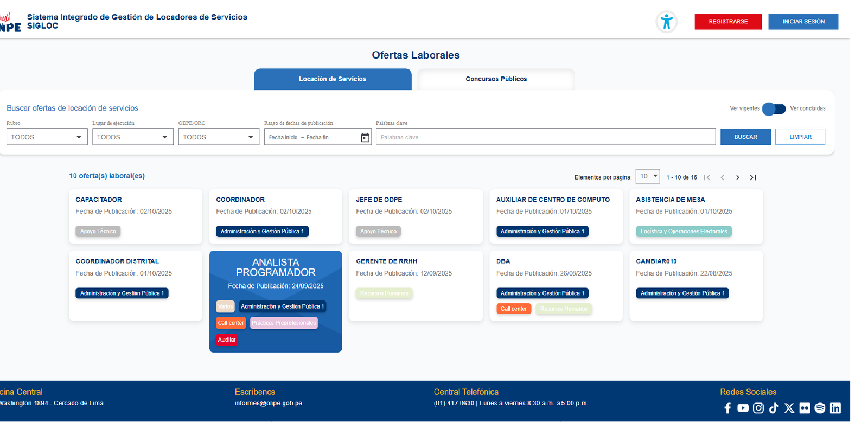Open the Facebook social link
This screenshot has height=422, width=868.
(727, 408)
